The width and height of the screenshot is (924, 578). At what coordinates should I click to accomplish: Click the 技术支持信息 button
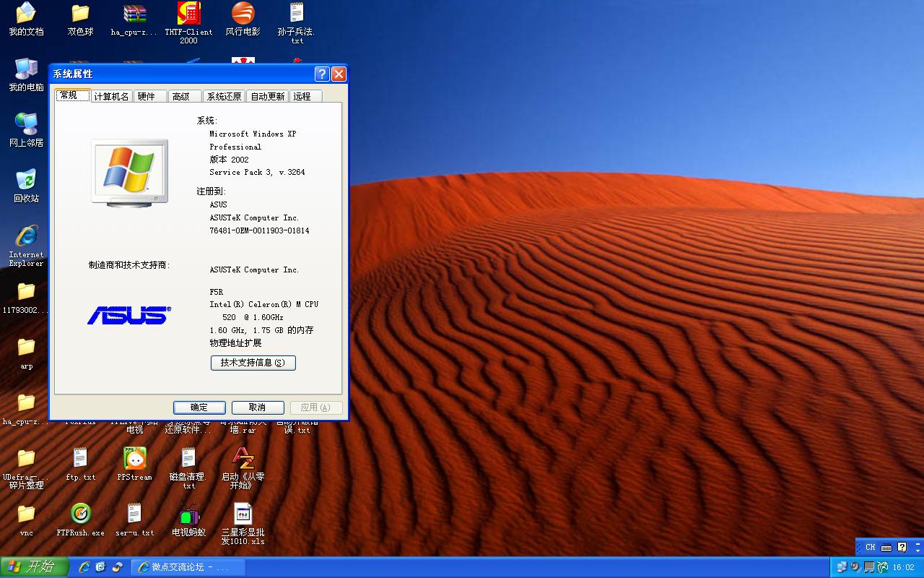pos(253,363)
